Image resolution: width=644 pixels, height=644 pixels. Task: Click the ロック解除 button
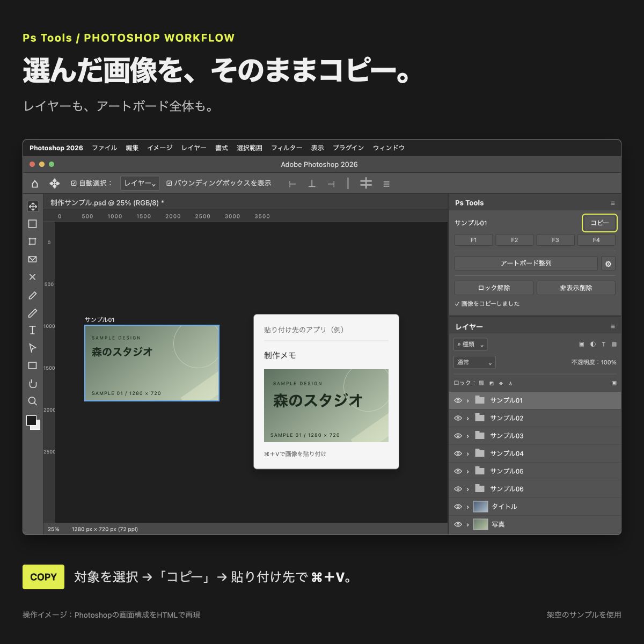(x=494, y=288)
